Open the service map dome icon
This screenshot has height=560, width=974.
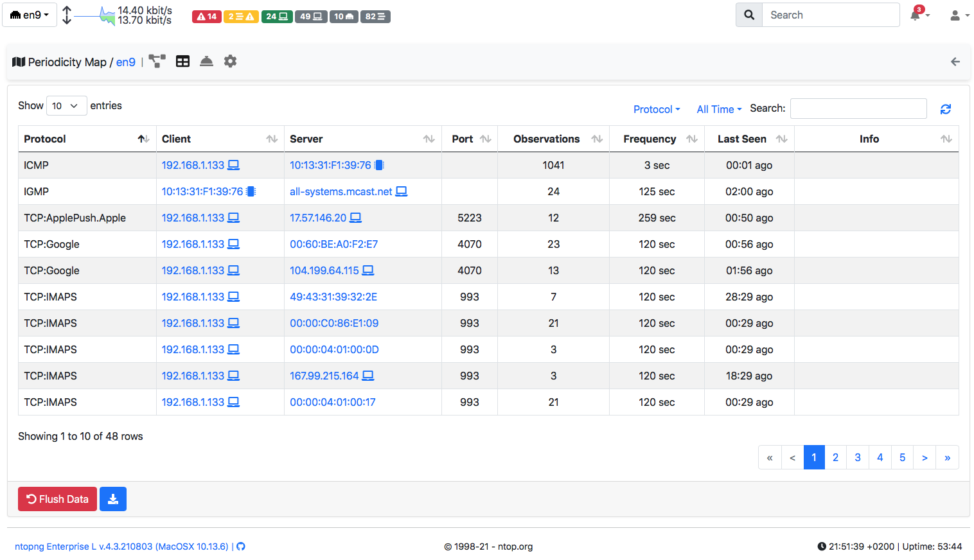click(206, 61)
